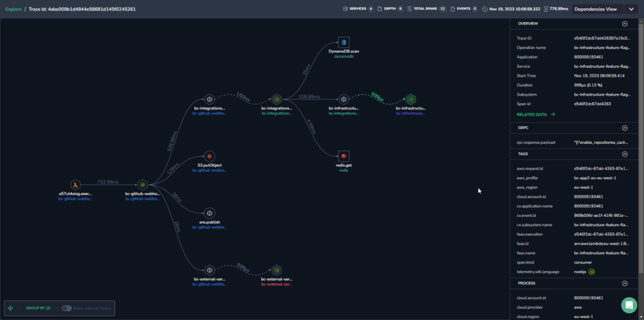Open the chat support bubble
644x320 pixels.
tap(628, 305)
